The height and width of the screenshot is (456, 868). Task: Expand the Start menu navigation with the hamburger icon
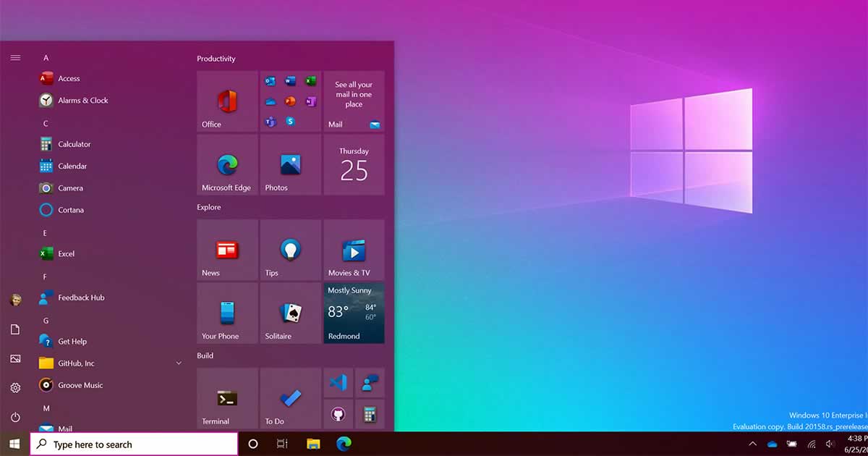[15, 58]
